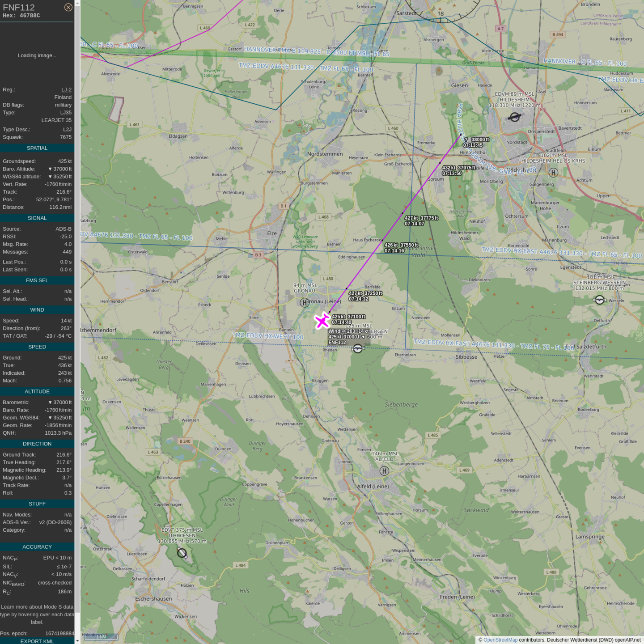Click the Loading image thumbnail placeholder
Viewport: 644px width, 644px height.
point(37,55)
